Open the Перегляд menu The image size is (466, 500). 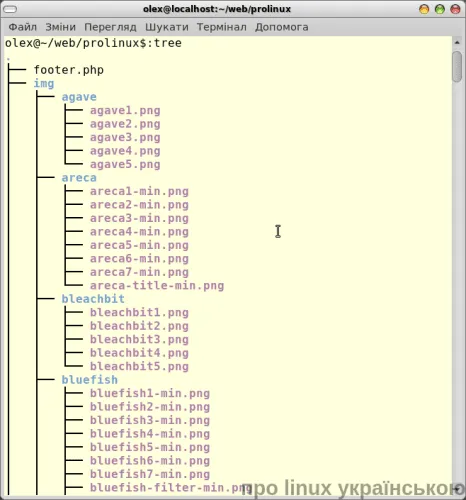pos(110,27)
